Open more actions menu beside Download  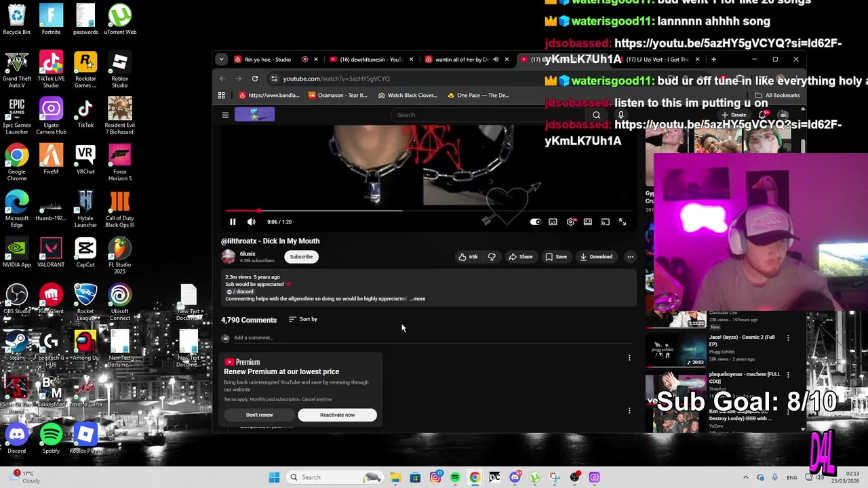tap(630, 257)
